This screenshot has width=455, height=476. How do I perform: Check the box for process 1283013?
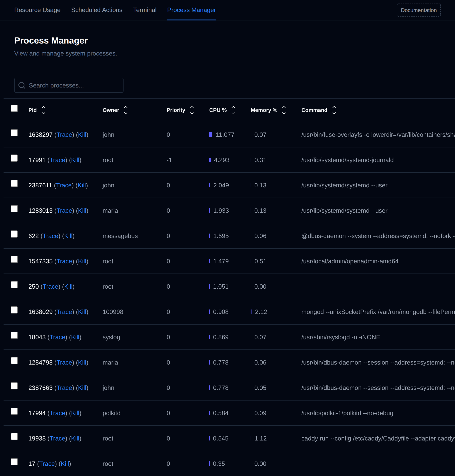click(14, 209)
